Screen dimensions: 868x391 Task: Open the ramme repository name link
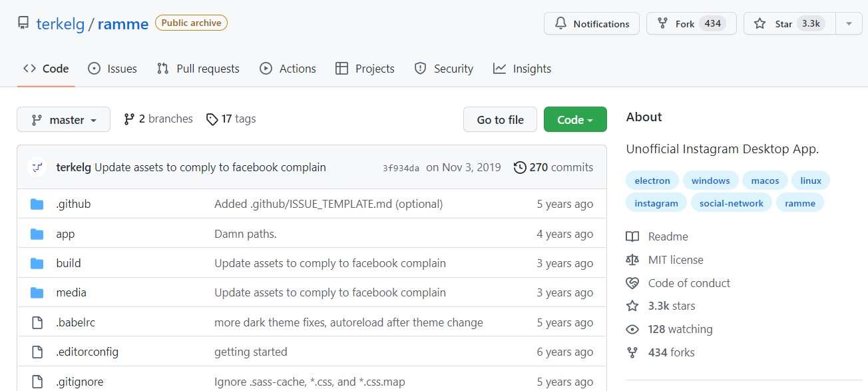pos(123,24)
